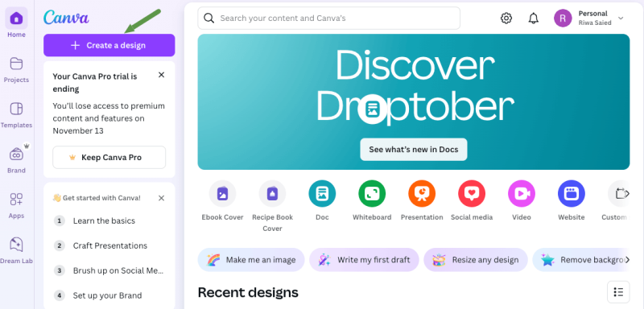
Task: Open Apps in the sidebar
Action: (x=16, y=204)
